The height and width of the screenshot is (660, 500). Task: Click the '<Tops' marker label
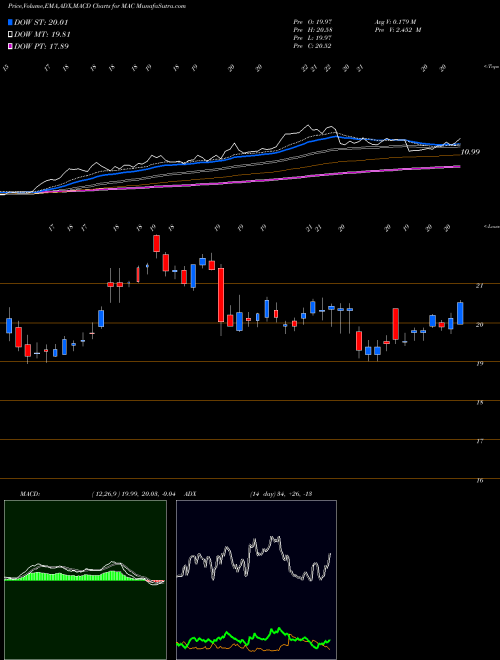tap(491, 67)
